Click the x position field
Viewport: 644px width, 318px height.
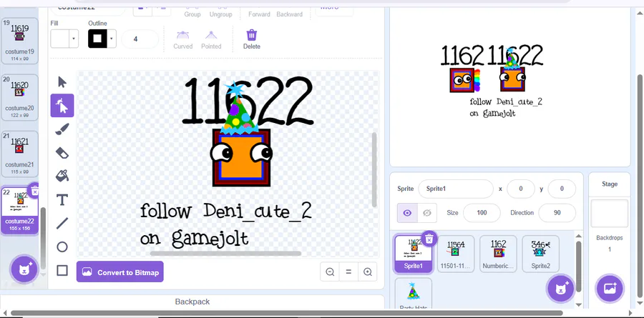point(521,189)
